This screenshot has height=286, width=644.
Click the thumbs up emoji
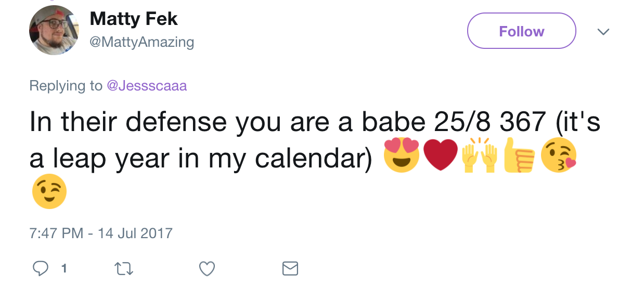[518, 155]
